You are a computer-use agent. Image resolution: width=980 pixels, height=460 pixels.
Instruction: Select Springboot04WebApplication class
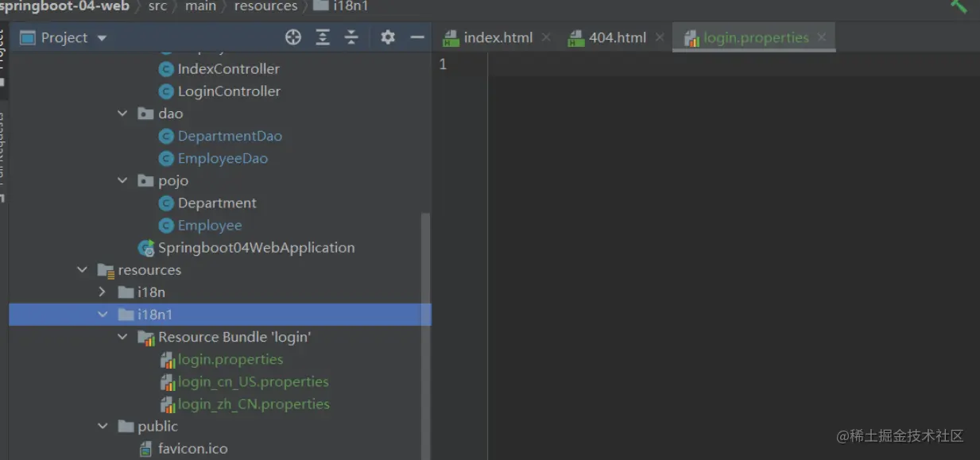click(256, 247)
